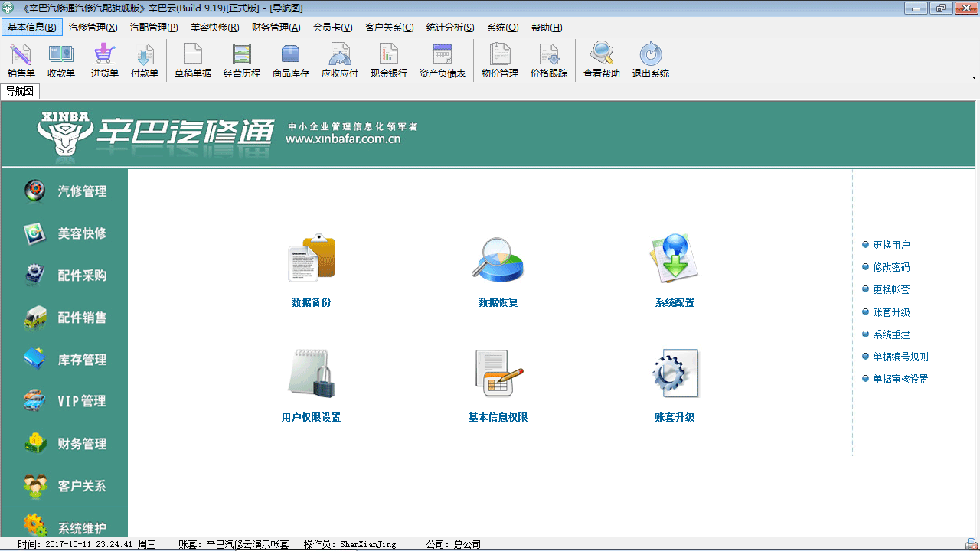980x551 pixels.
Task: Click the 账套升级 link in right panel
Action: coord(891,313)
